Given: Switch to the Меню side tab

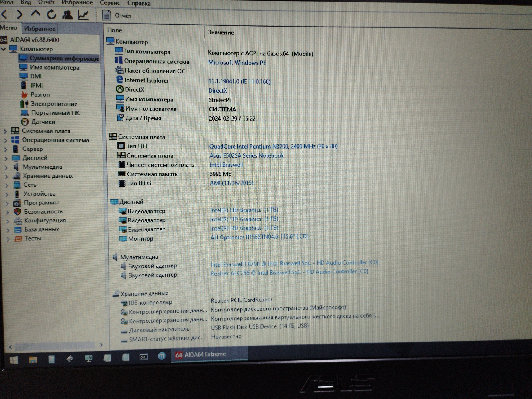Looking at the screenshot, I should click(x=9, y=28).
